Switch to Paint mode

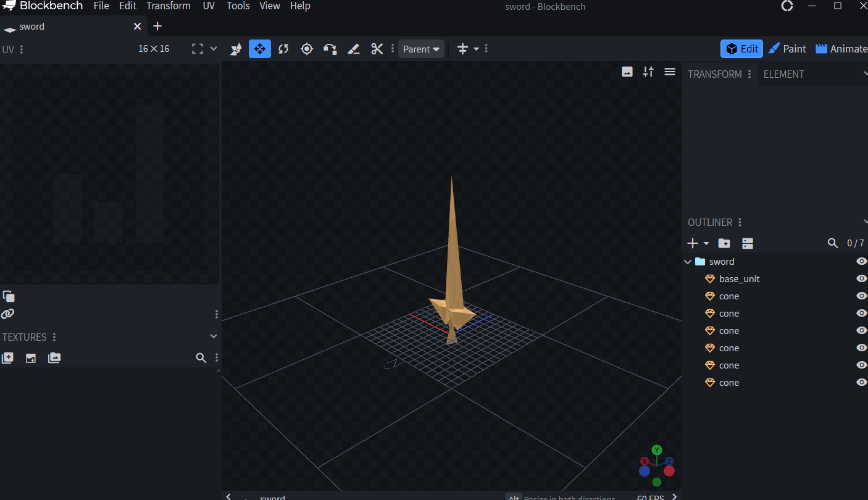point(787,49)
